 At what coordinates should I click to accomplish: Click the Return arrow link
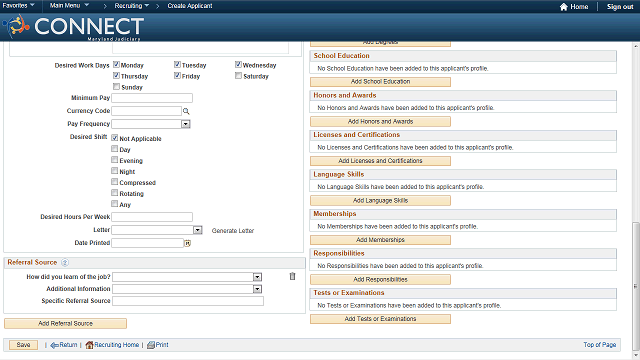coord(64,345)
